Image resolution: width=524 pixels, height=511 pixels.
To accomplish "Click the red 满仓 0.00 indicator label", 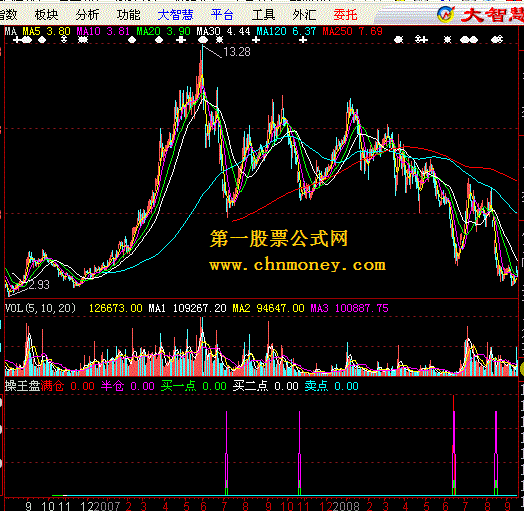I will (68, 386).
